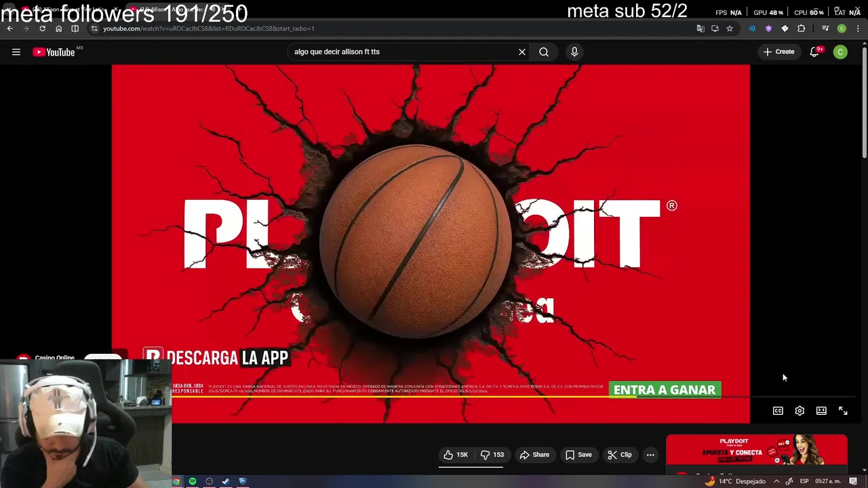Click the Casino Online ad advertiser label
Screen dimensions: 868x488
[54, 358]
